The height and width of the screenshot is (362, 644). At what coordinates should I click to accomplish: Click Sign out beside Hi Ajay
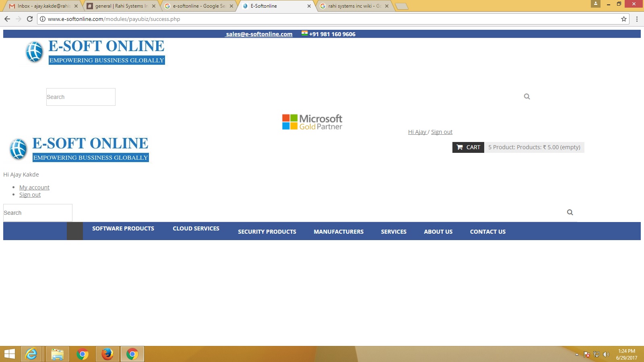[x=442, y=132]
